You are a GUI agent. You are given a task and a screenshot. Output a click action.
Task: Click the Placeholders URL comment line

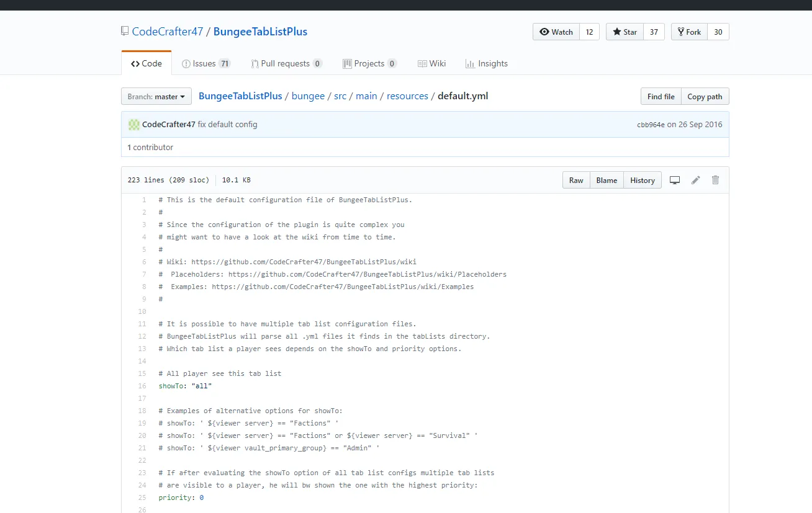click(x=333, y=274)
